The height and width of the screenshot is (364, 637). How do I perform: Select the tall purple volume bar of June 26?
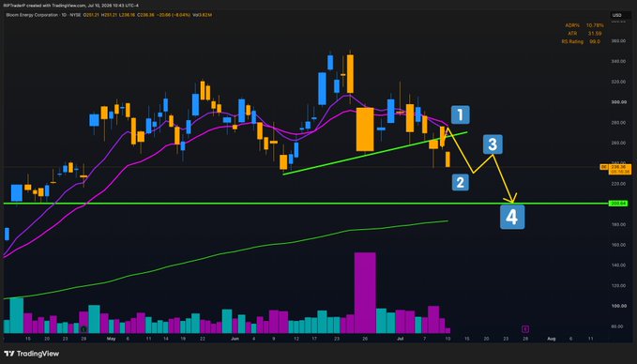click(x=365, y=293)
